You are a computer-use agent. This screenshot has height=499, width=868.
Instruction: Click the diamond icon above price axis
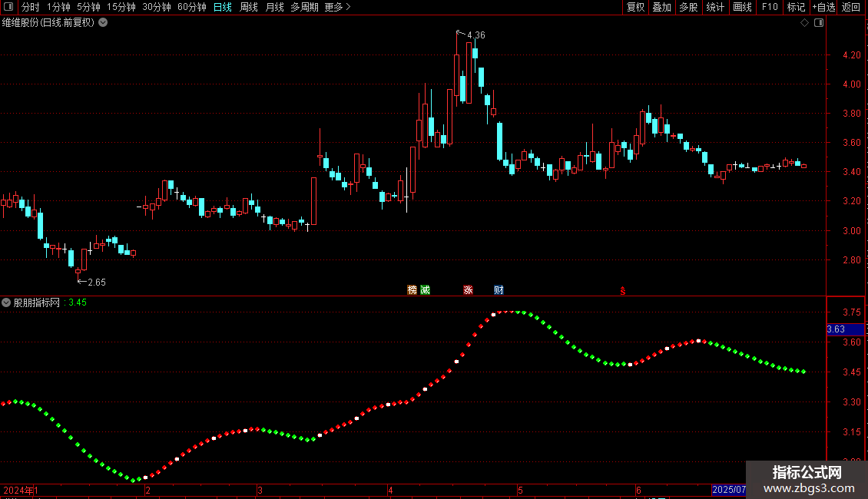(x=805, y=23)
